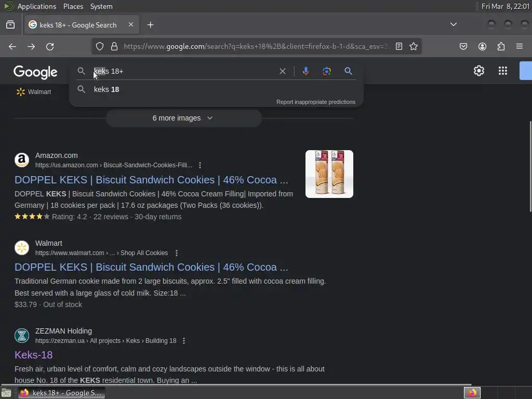Viewport: 532px width, 399px height.
Task: Open the Places menu
Action: point(73,6)
